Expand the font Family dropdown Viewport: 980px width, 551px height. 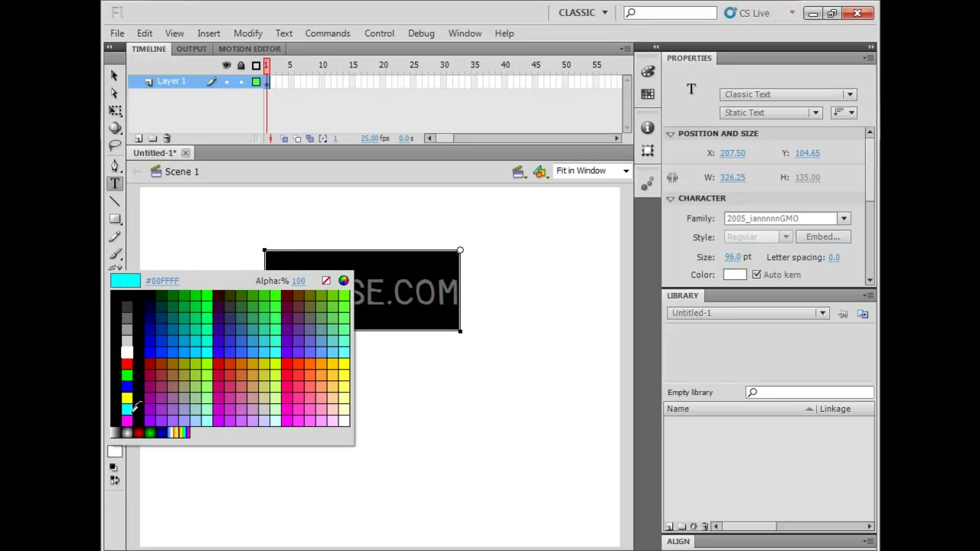[787, 219]
